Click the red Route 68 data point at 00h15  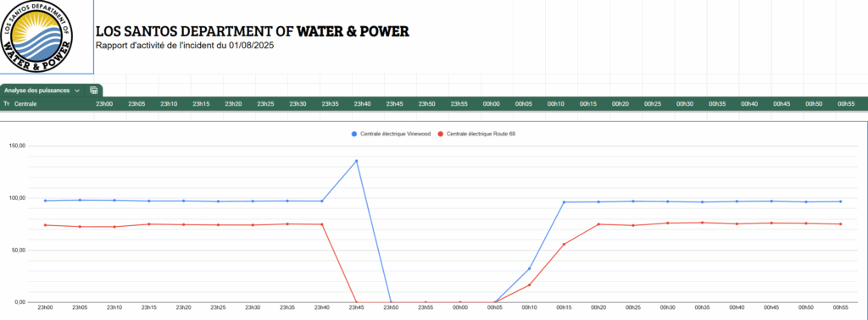(564, 245)
